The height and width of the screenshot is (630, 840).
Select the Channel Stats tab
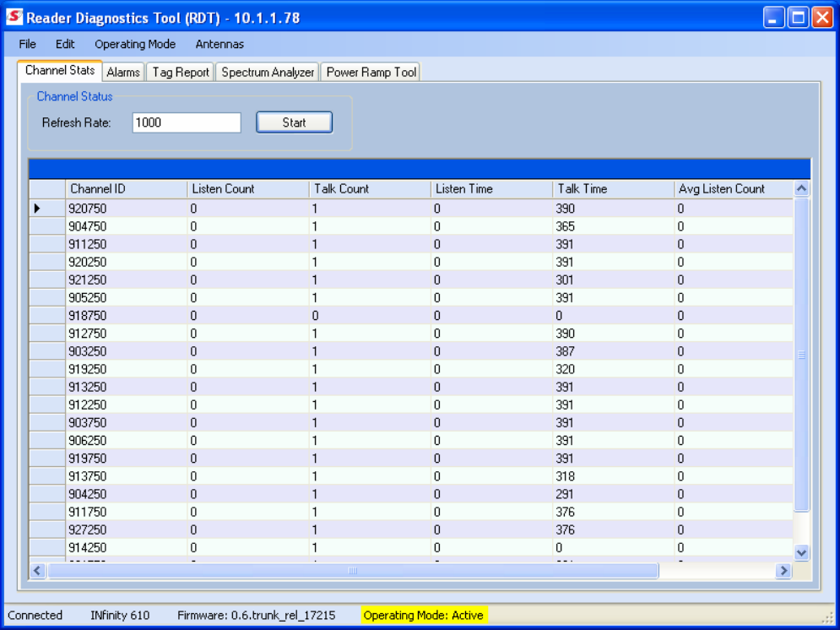click(x=59, y=70)
